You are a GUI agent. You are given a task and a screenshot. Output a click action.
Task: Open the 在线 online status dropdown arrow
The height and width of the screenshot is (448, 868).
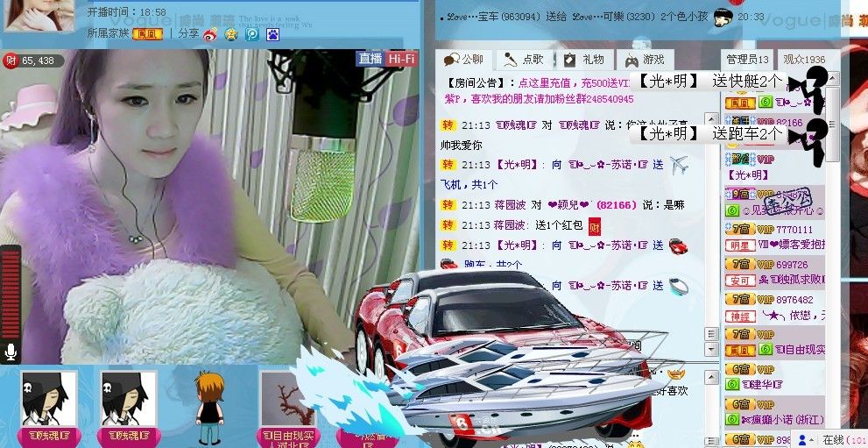tap(813, 440)
